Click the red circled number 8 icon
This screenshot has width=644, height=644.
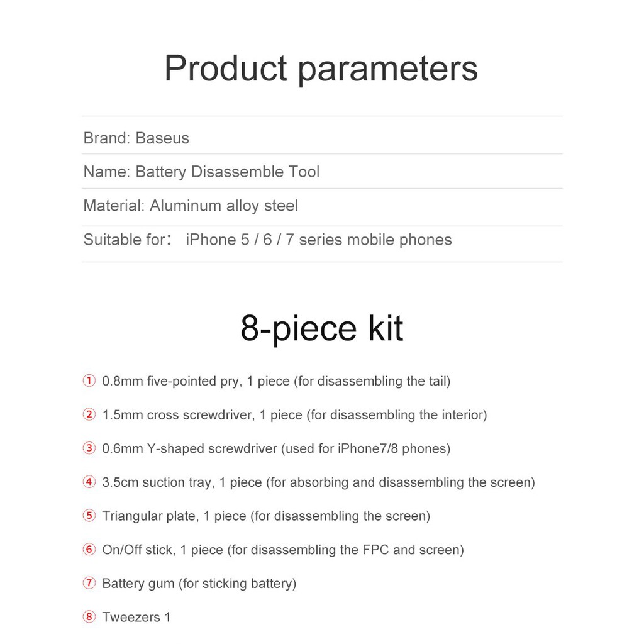89,617
